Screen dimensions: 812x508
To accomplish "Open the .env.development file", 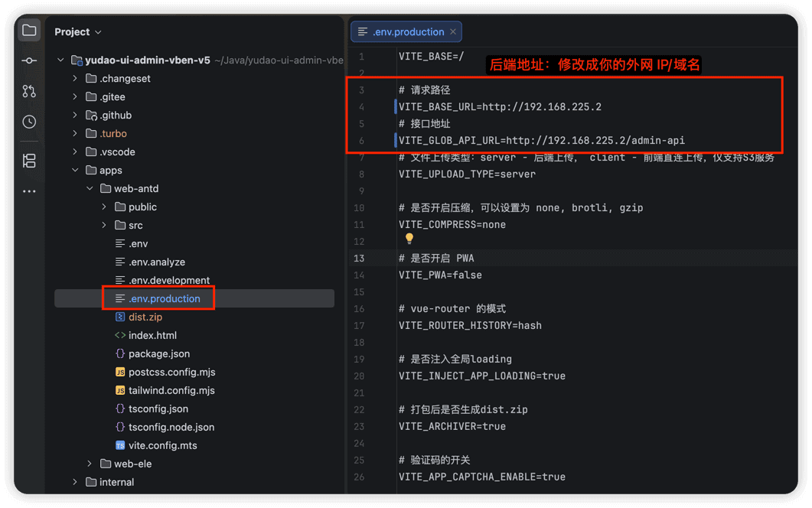I will (x=169, y=280).
